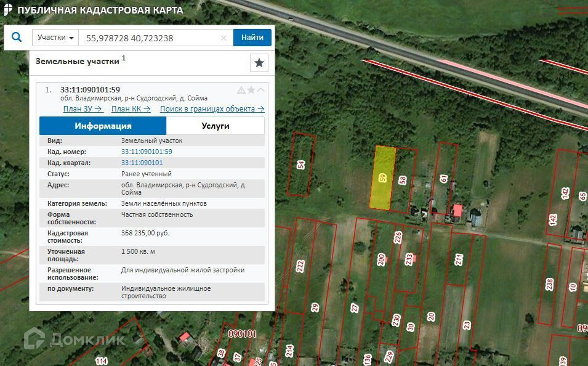Click the Земли населённых пунктов value

point(164,203)
